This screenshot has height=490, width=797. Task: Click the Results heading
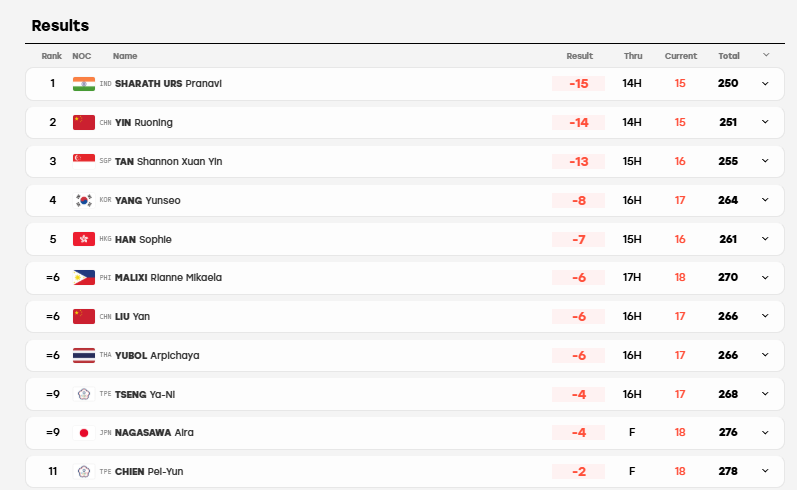pos(60,25)
